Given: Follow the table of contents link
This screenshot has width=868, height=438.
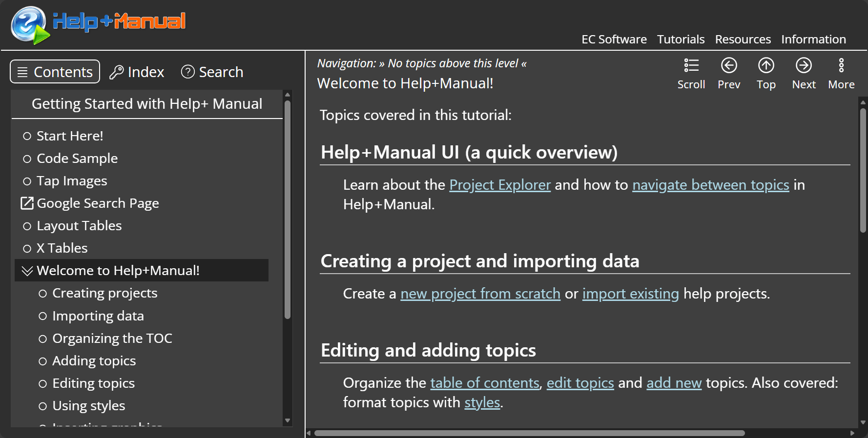Looking at the screenshot, I should pos(485,383).
